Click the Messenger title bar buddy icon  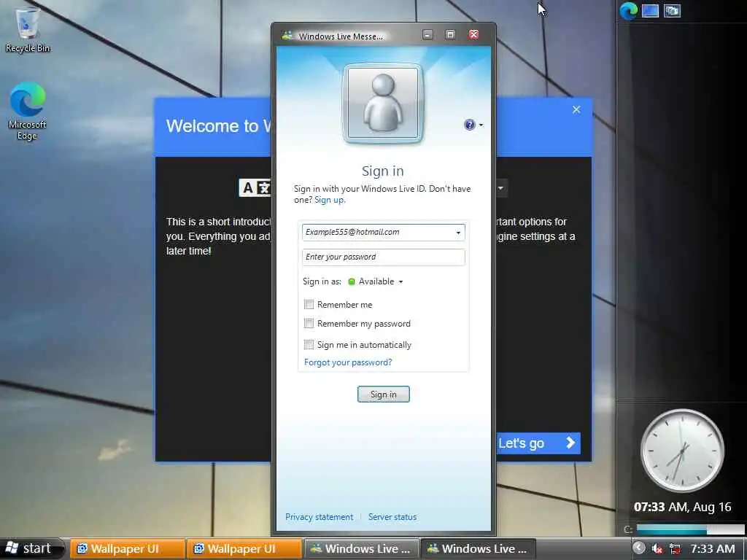click(287, 36)
